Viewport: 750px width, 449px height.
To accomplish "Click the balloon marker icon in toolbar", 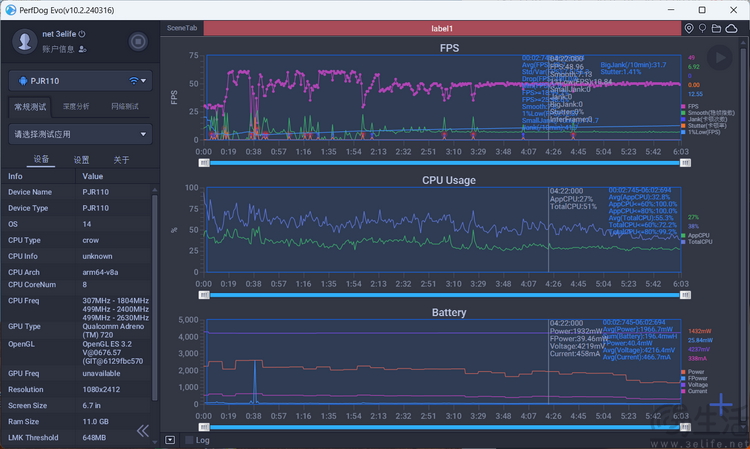I will (702, 28).
